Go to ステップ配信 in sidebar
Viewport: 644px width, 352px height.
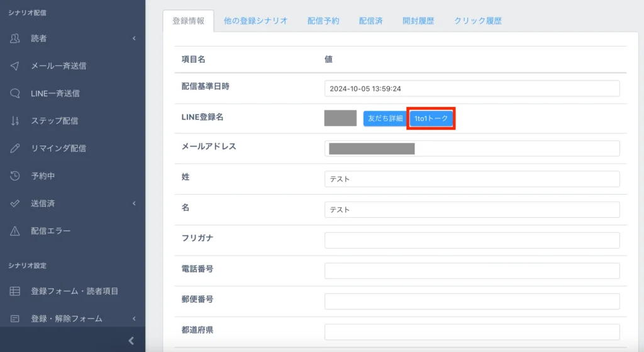pyautogui.click(x=54, y=121)
